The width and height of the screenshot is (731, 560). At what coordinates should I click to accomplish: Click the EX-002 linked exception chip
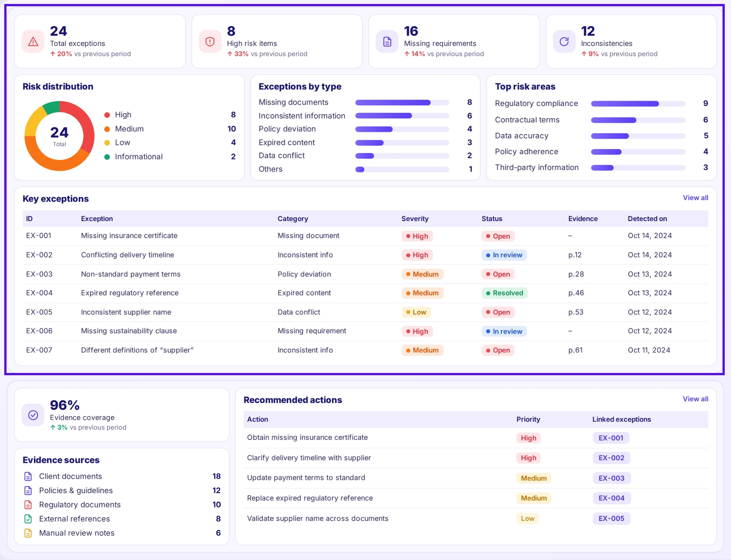611,458
